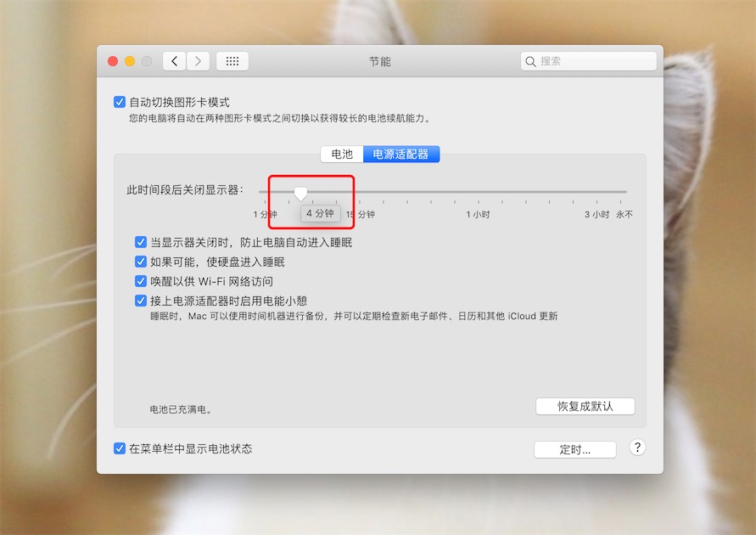Click the 电池已充满电。 status text
Viewport: 756px width, 535px height.
[181, 409]
